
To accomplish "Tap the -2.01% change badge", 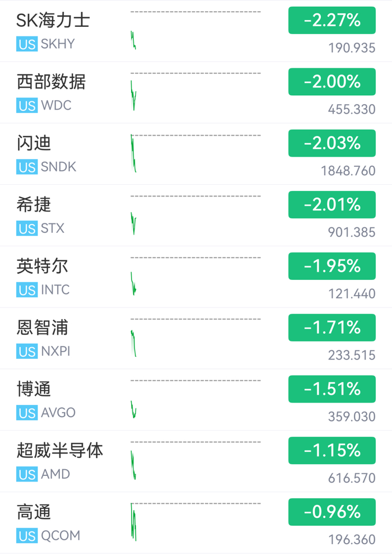I will 332,204.
